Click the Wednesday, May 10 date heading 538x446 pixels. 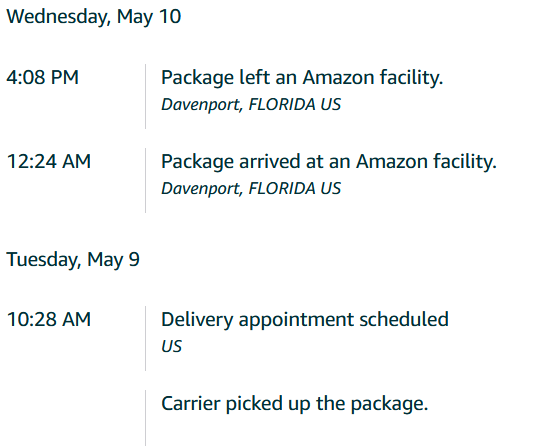[94, 17]
